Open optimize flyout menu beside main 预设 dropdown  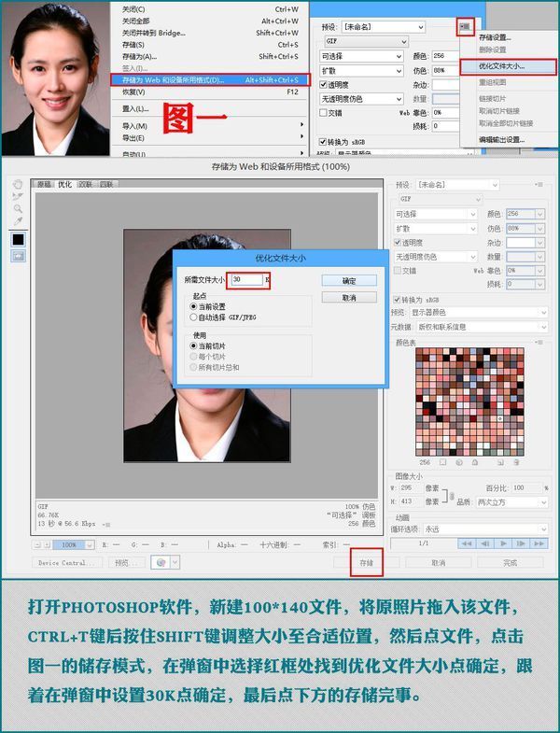tap(539, 185)
